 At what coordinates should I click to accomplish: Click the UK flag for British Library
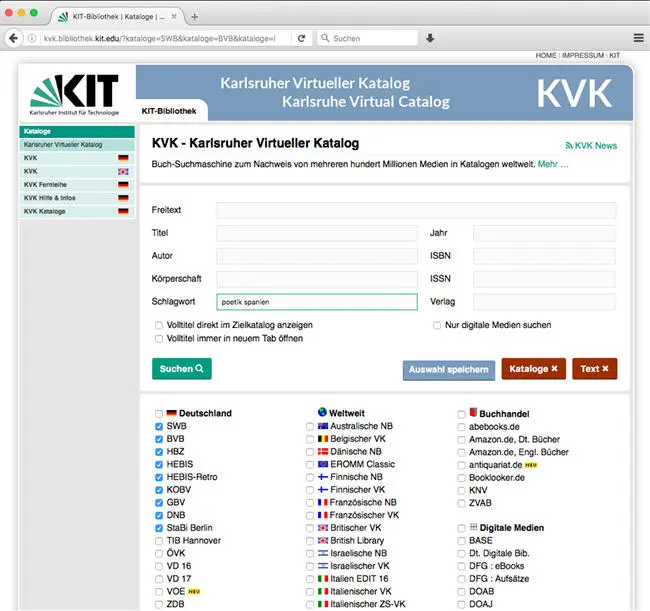323,540
